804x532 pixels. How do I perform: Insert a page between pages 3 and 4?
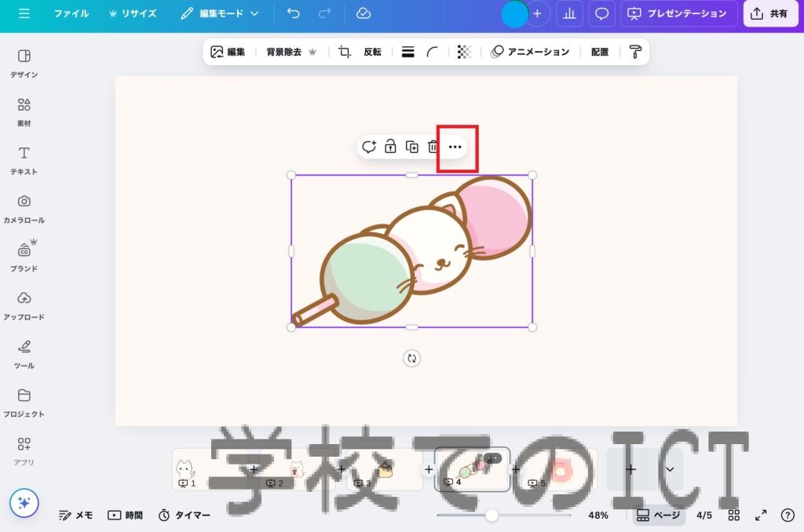coord(429,469)
